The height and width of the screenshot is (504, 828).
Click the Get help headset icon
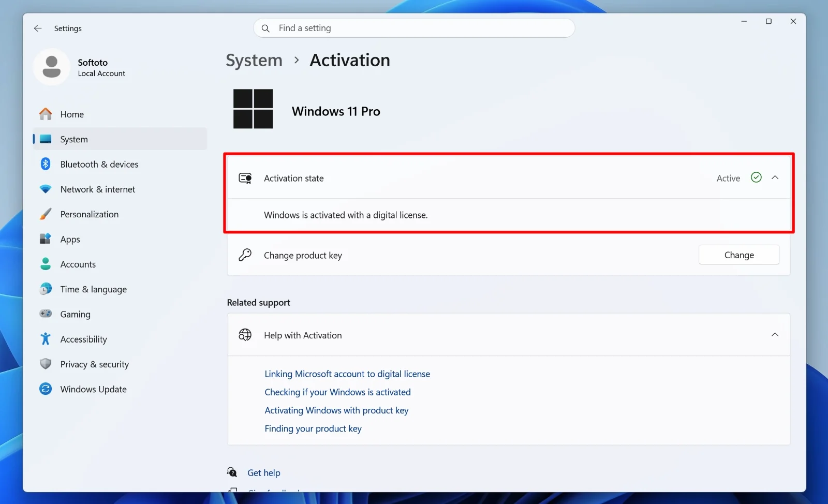coord(232,472)
